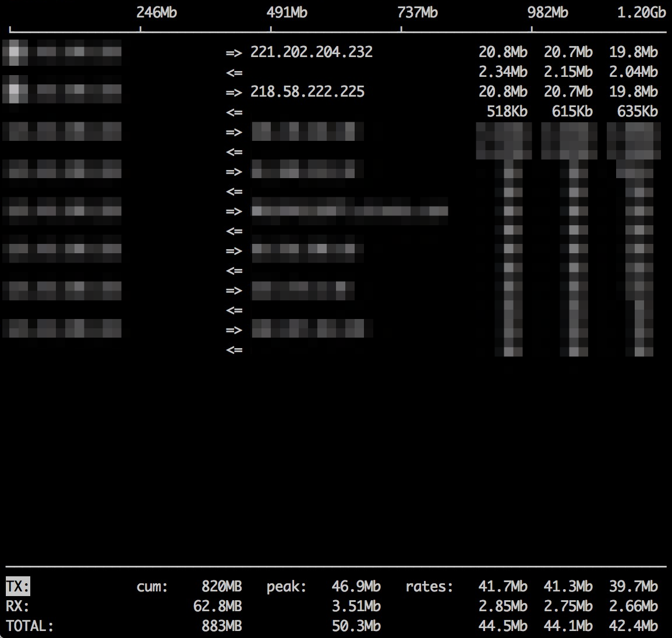Screen dimensions: 672x638
Task: Click 20.7Mb in the 221.202.204.232 row
Action: [568, 52]
